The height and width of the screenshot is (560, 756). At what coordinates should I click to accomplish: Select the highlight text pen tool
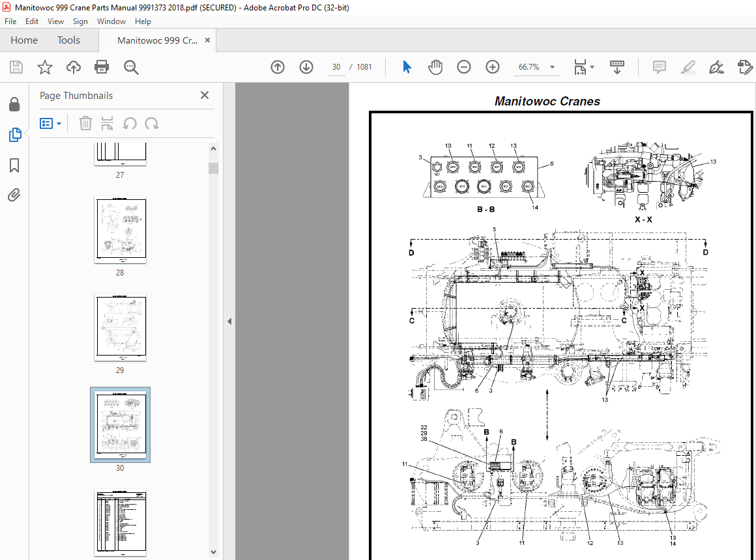688,67
